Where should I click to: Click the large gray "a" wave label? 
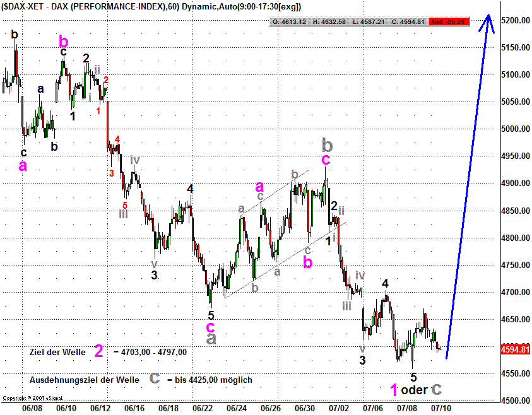pos(211,339)
